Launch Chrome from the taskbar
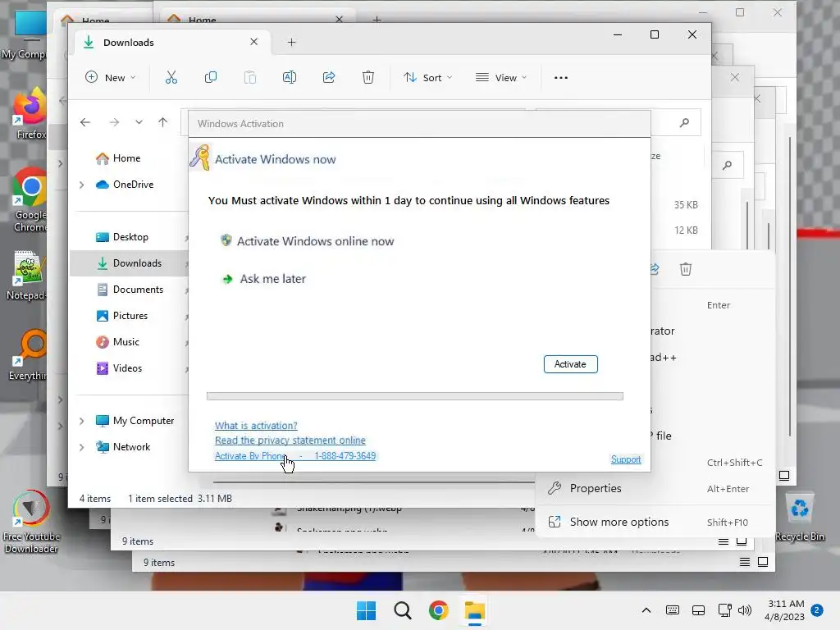This screenshot has width=840, height=630. click(438, 610)
